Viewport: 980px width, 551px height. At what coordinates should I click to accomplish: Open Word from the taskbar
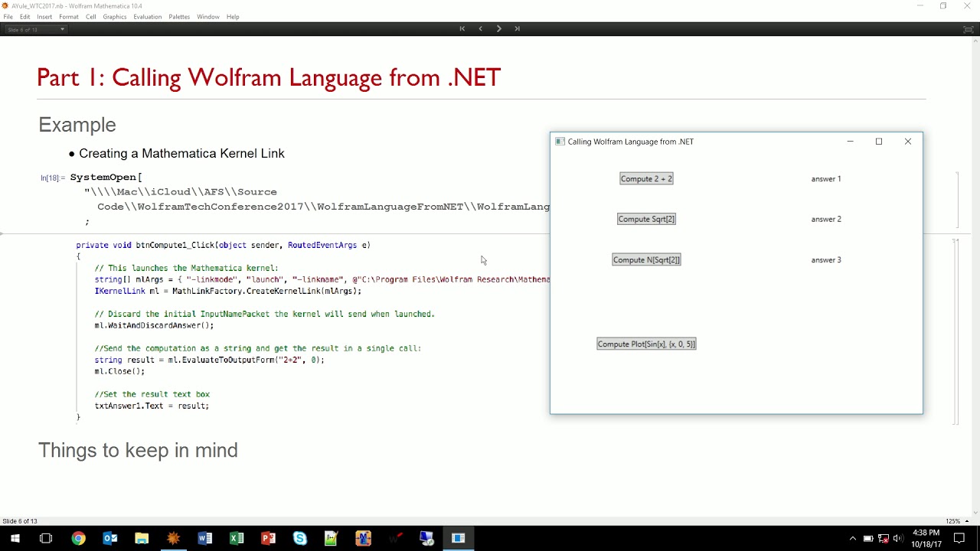click(204, 538)
